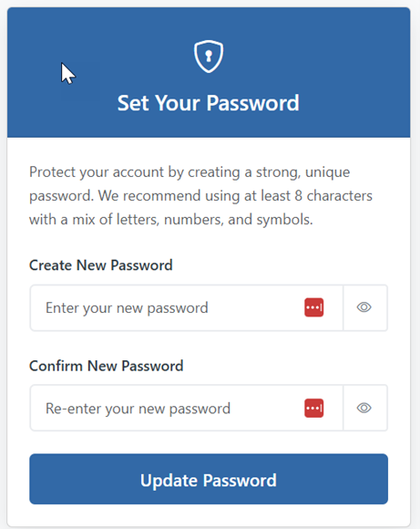Click the red dots autofill badge in first field
Screen dimensions: 420x529
click(313, 307)
